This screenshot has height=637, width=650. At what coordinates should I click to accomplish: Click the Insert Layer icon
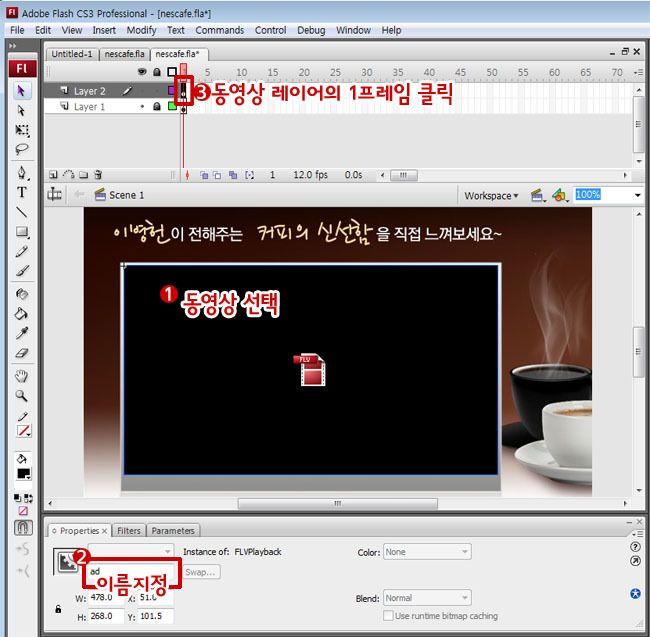coord(53,175)
